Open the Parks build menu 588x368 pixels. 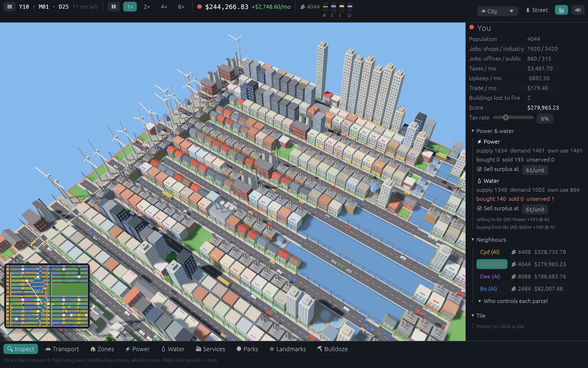[247, 349]
